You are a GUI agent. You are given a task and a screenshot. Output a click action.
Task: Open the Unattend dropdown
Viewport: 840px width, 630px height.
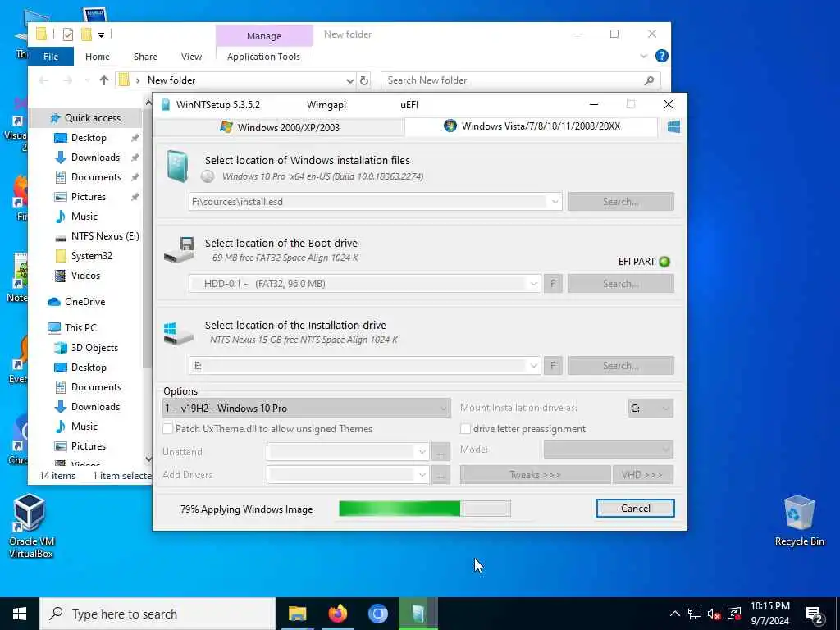(422, 452)
